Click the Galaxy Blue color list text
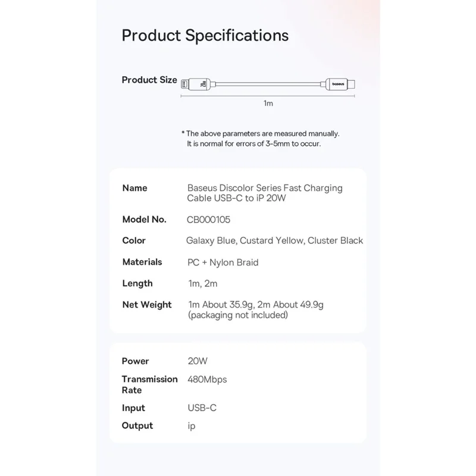 (275, 240)
